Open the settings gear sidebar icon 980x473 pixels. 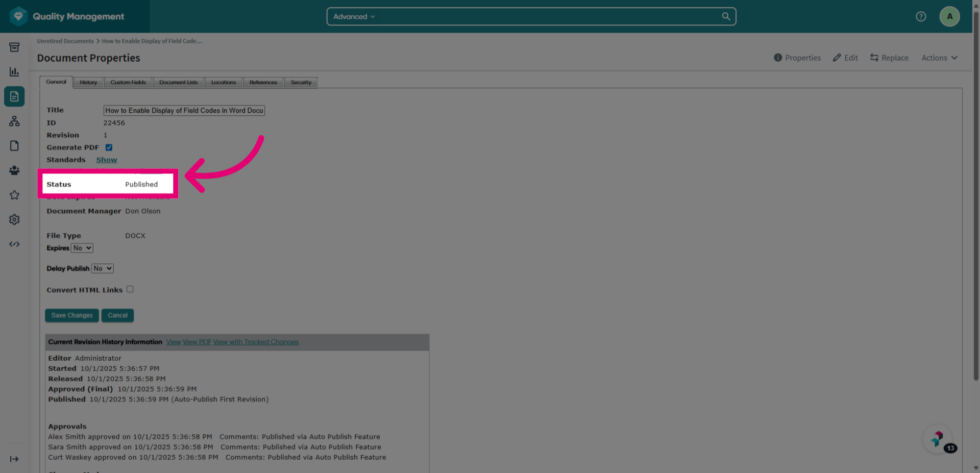[x=14, y=219]
